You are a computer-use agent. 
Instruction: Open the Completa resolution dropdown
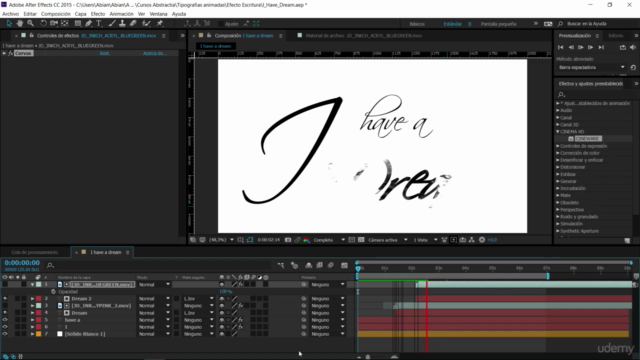329,240
